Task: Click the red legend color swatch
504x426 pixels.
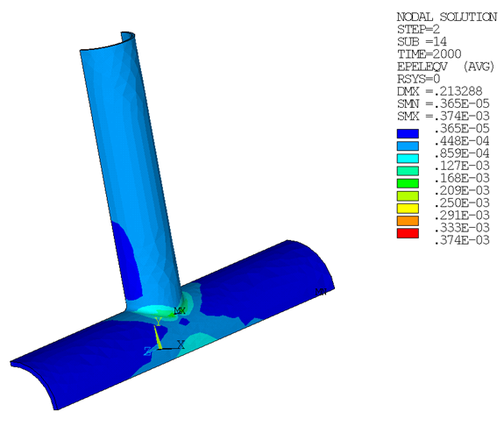Action: click(408, 233)
